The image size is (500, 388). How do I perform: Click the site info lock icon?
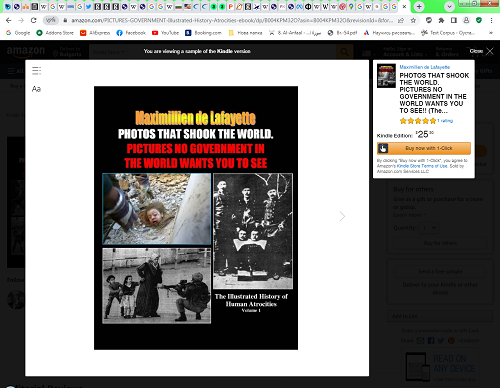click(x=65, y=20)
